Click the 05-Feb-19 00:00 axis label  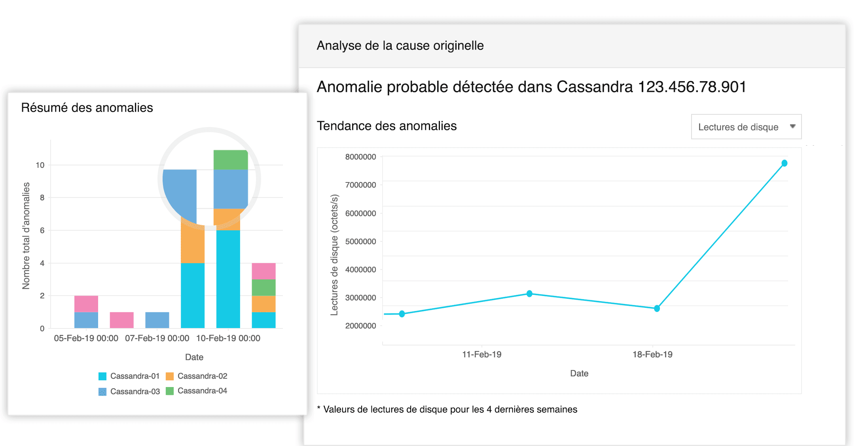pyautogui.click(x=86, y=338)
